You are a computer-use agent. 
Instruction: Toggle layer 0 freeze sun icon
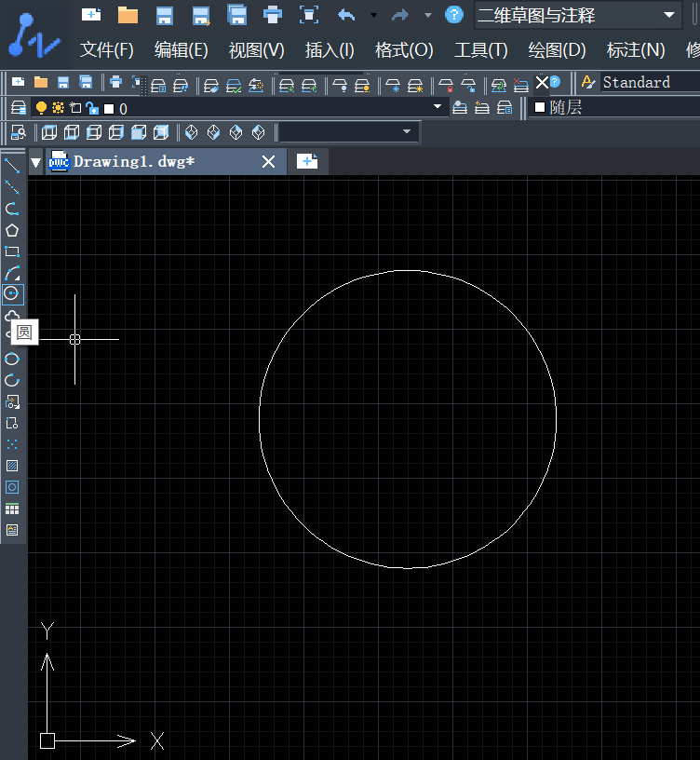tap(58, 107)
